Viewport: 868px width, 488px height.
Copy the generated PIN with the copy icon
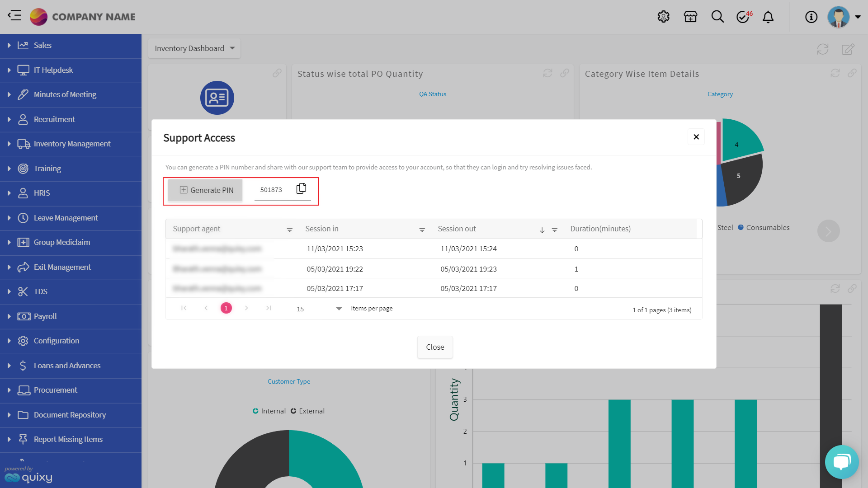point(301,188)
